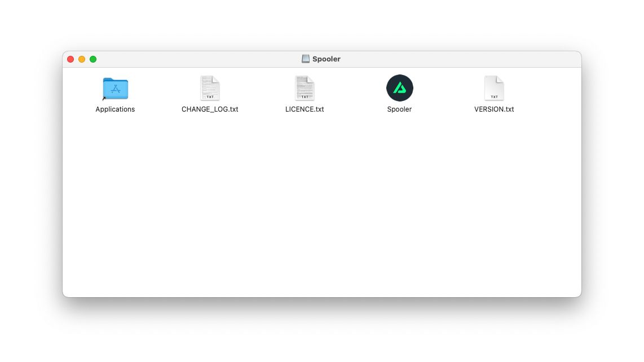Click the "Applications" label text
This screenshot has width=644, height=362.
pos(115,109)
